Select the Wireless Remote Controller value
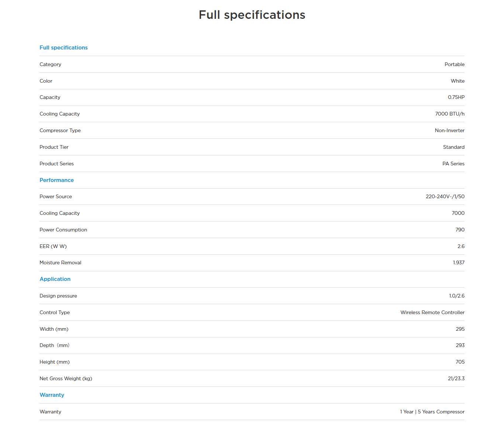 click(432, 312)
